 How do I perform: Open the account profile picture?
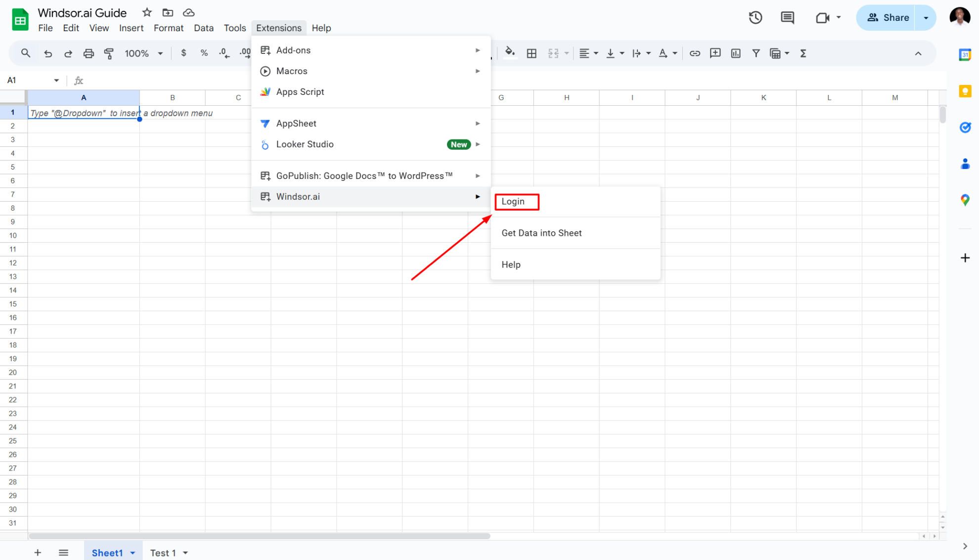point(960,17)
